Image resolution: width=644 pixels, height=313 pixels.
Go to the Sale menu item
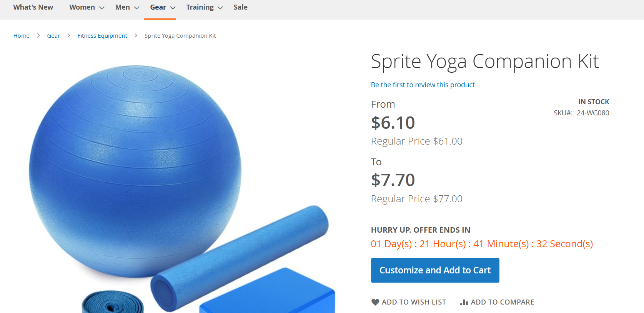(x=240, y=7)
